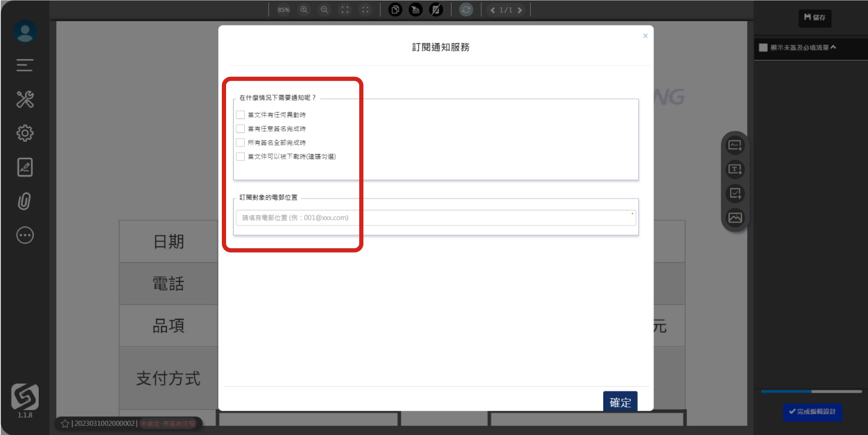Image resolution: width=868 pixels, height=435 pixels.
Task: Click the zoom in magnifier icon
Action: pos(304,10)
